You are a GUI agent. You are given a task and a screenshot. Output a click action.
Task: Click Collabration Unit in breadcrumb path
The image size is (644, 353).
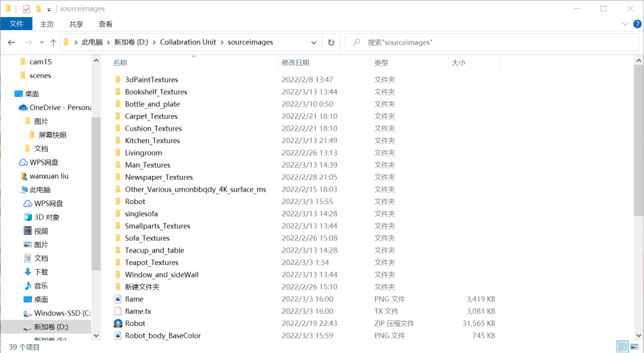click(x=187, y=42)
